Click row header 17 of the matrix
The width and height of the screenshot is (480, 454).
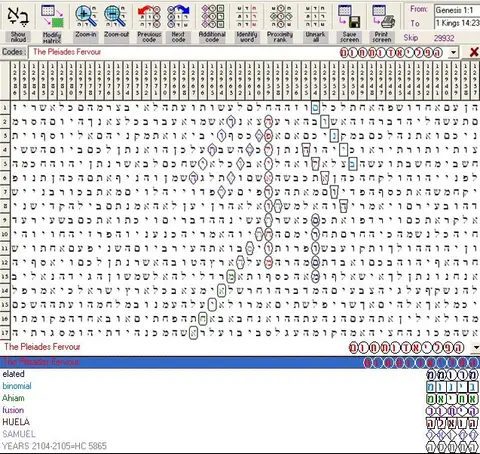point(5,333)
